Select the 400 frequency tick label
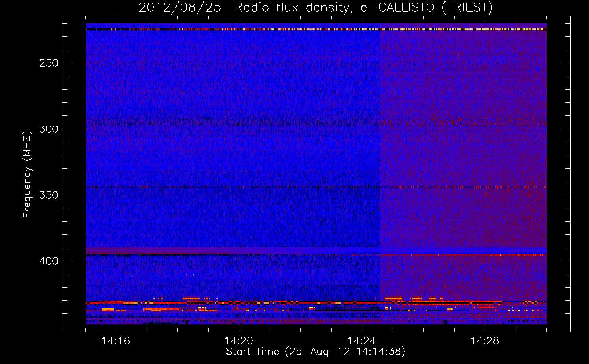589x364 pixels. pos(49,261)
